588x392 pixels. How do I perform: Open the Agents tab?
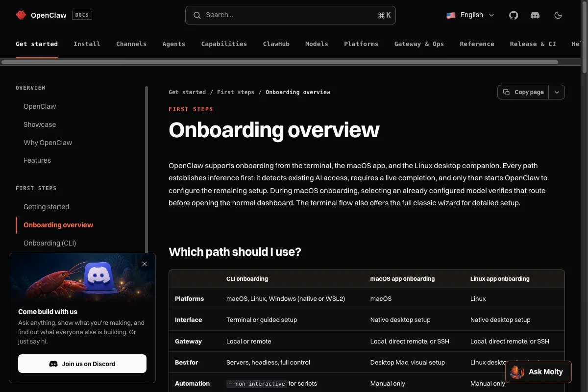pos(174,44)
